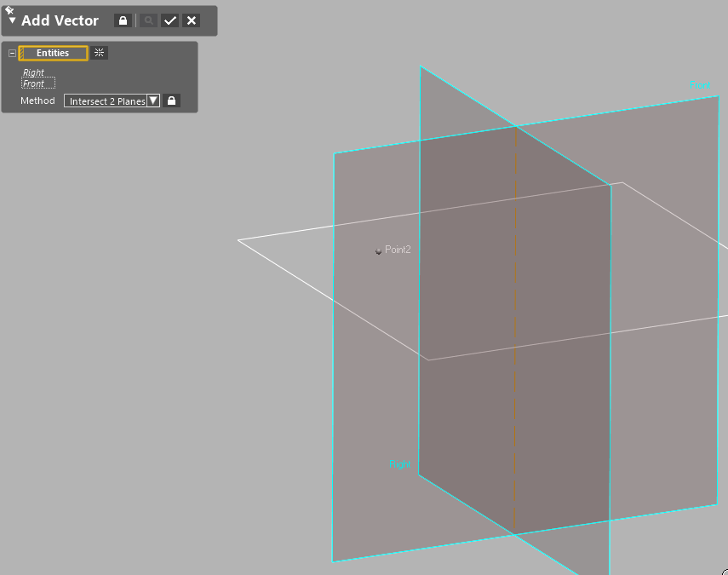Collapse the Add Vector panel via its triangle

(11, 20)
